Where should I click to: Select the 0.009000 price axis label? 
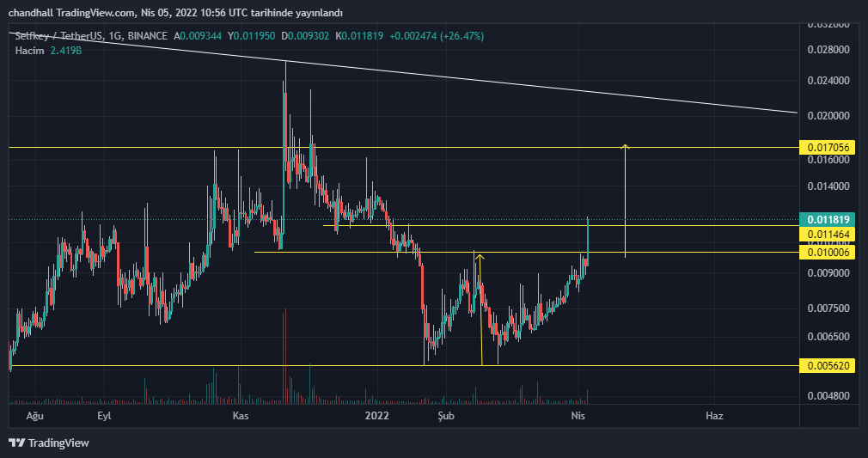point(828,273)
